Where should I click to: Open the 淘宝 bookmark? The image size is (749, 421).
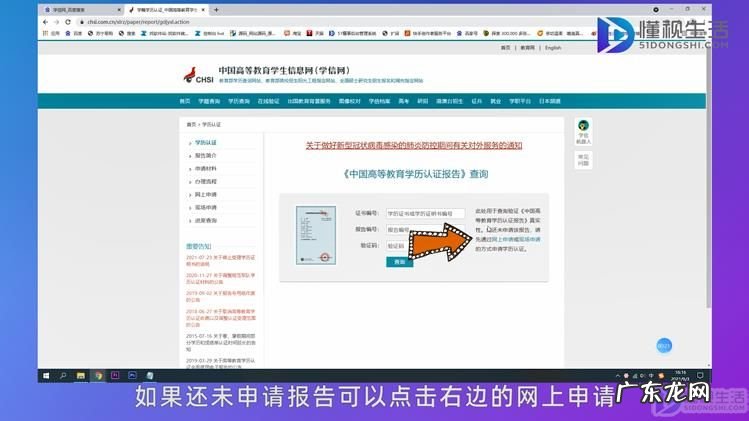point(293,33)
